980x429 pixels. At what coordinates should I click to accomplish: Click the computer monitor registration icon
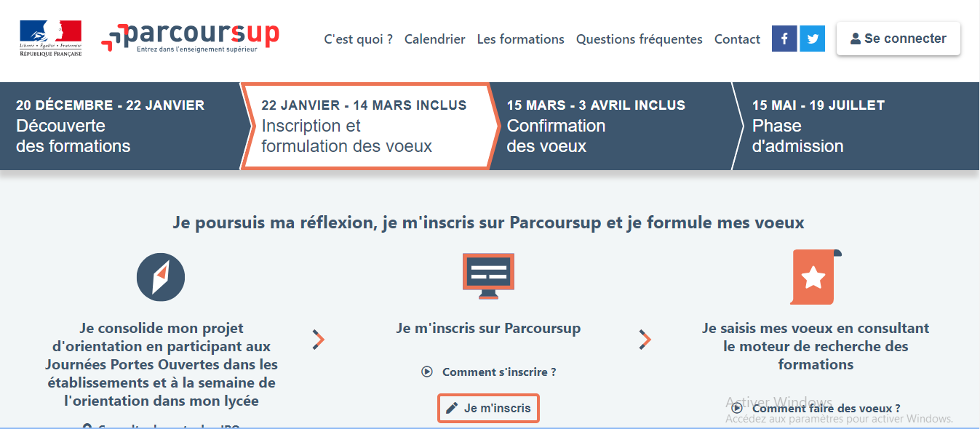(x=488, y=276)
